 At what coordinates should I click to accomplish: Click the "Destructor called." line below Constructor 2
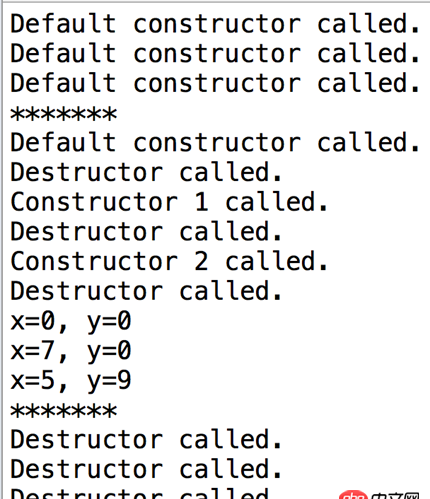146,291
